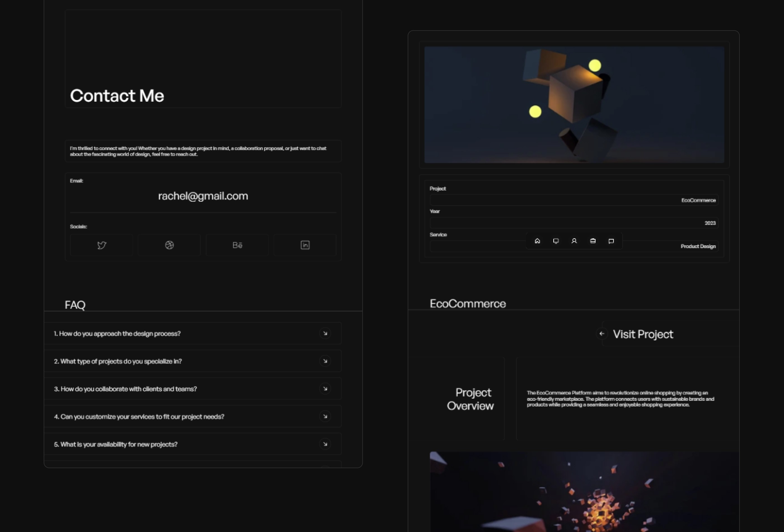Select the Home icon in the navigation bar

coord(537,241)
